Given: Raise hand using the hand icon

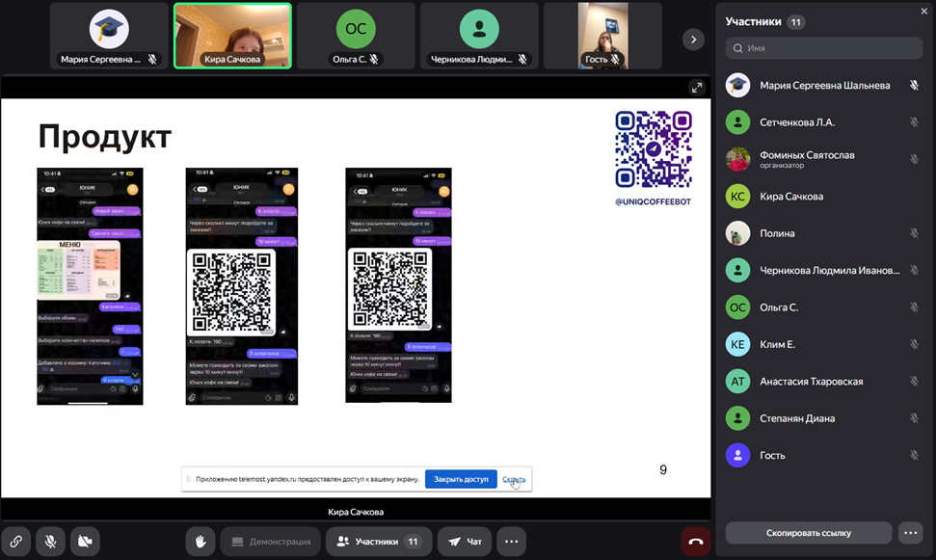Looking at the screenshot, I should point(201,542).
